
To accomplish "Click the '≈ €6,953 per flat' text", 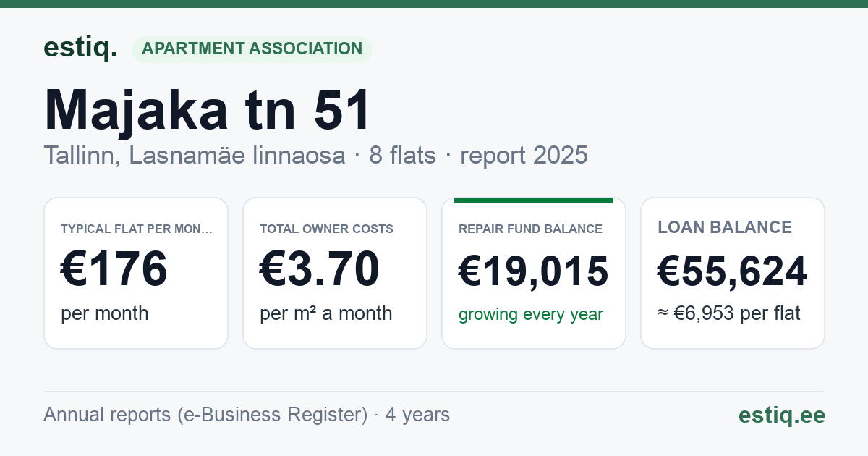I will 729,314.
